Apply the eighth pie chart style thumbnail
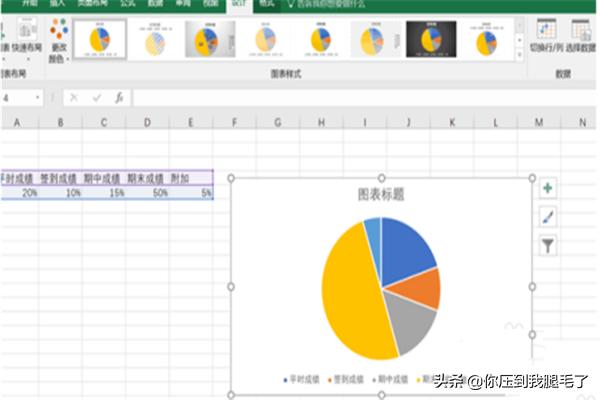 486,39
